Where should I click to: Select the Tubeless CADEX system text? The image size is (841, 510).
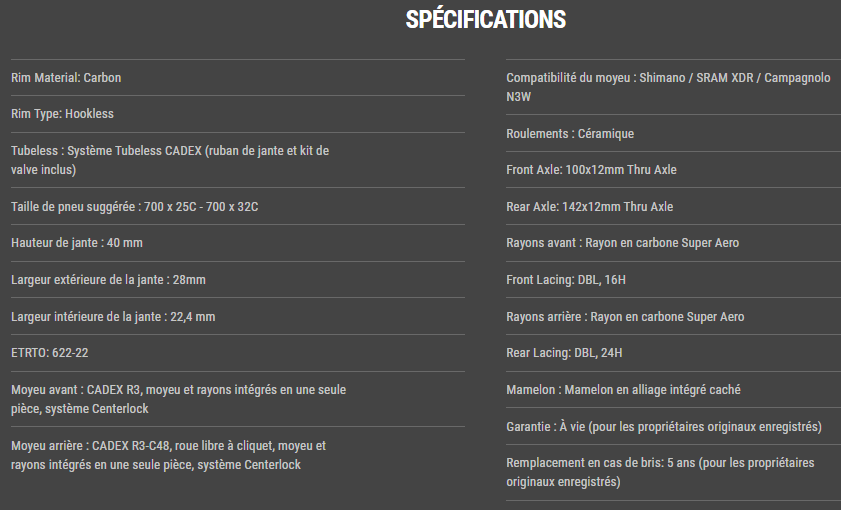pos(170,160)
